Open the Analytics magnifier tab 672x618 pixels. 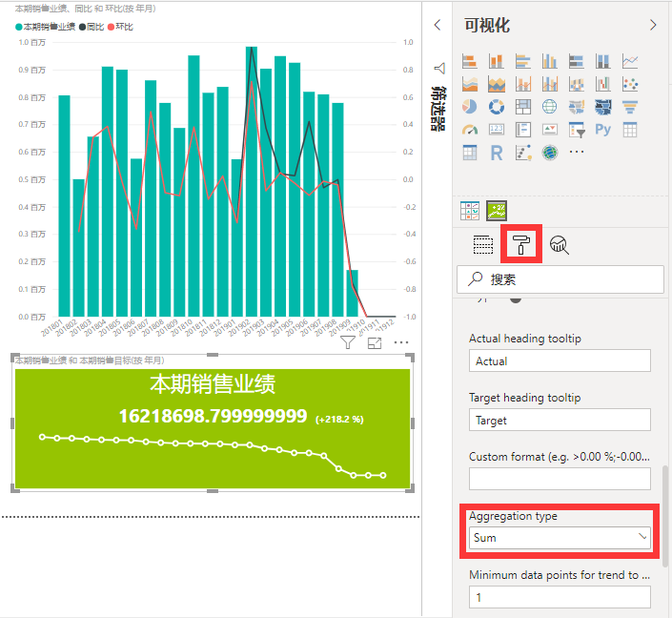click(x=560, y=245)
